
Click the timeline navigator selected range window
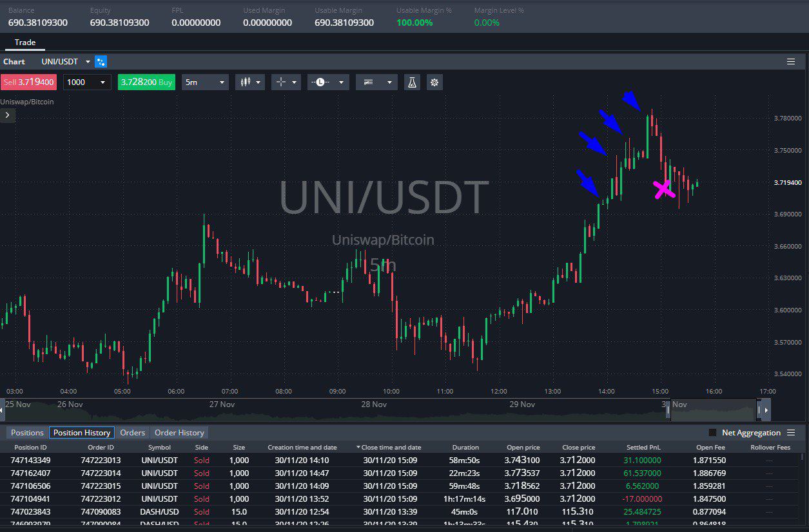[714, 410]
